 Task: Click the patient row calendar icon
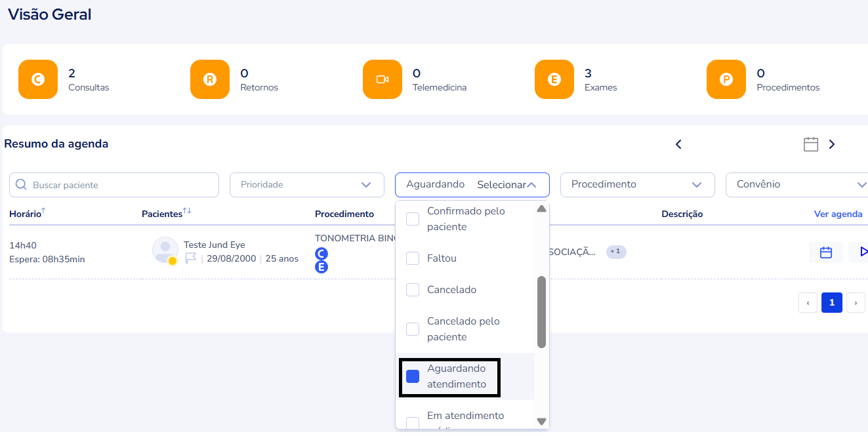[x=826, y=252]
